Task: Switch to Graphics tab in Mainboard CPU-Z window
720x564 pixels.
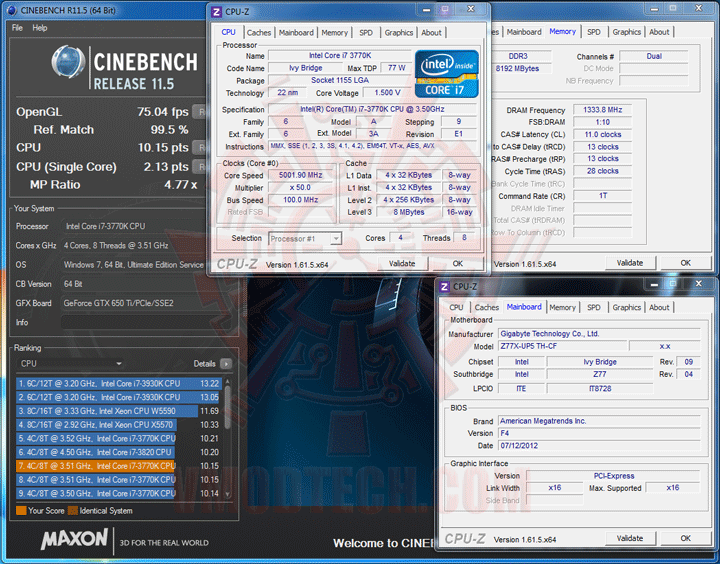Action: (626, 308)
